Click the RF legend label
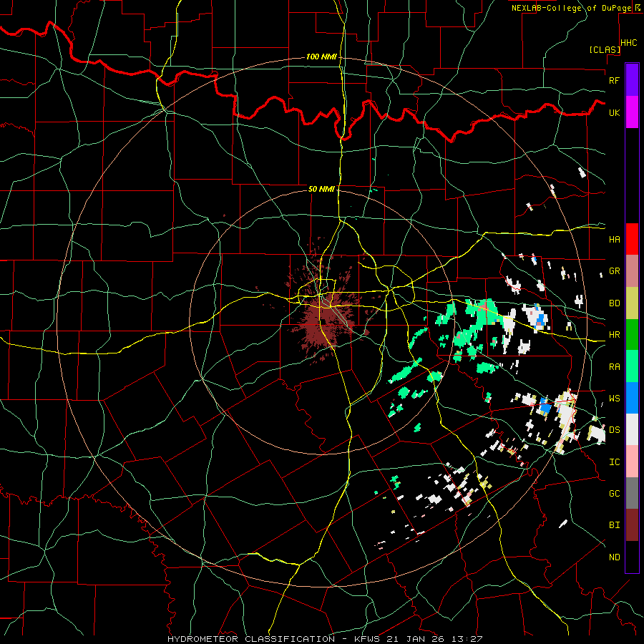The height and width of the screenshot is (644, 644). tap(614, 80)
